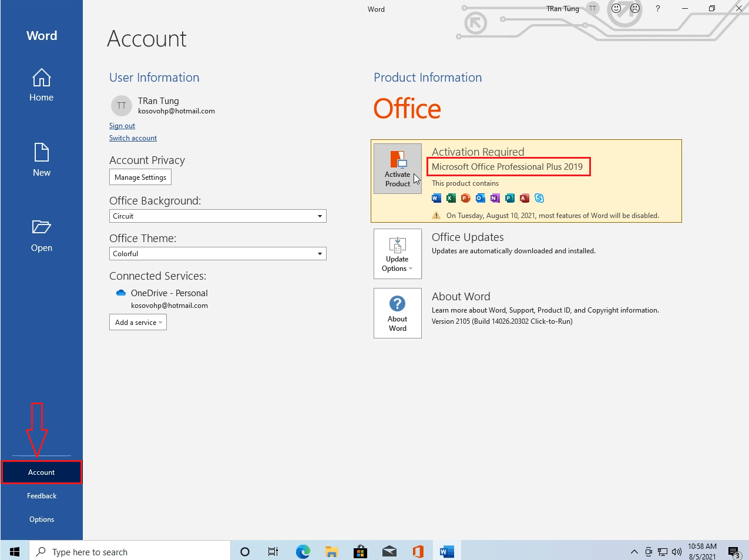Click the taskbar search box
This screenshot has width=749, height=560.
pos(130,551)
